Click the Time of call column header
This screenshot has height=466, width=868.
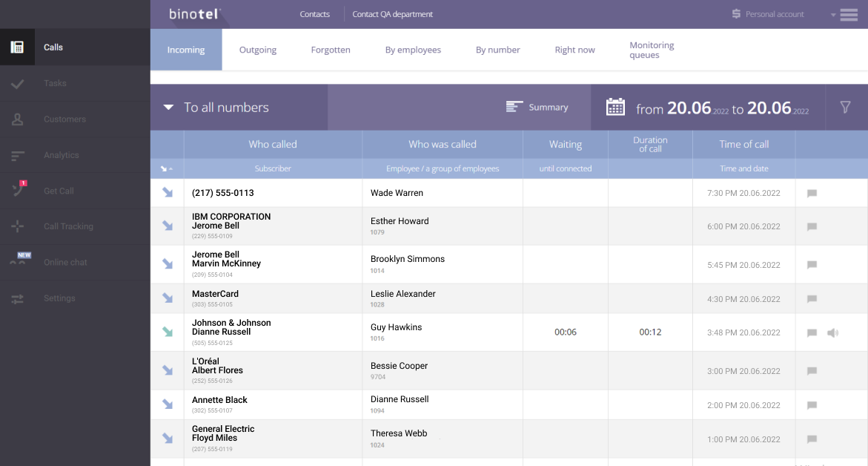click(744, 144)
